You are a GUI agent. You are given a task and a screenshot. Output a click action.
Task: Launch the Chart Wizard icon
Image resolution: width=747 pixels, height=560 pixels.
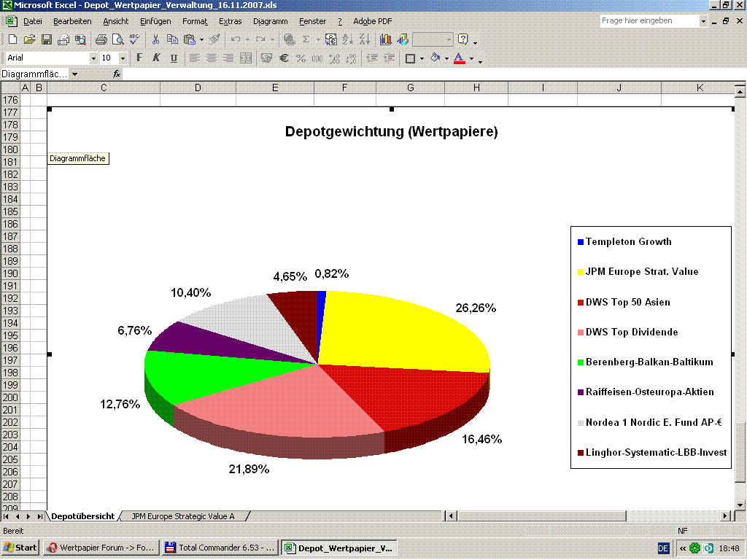tap(385, 39)
